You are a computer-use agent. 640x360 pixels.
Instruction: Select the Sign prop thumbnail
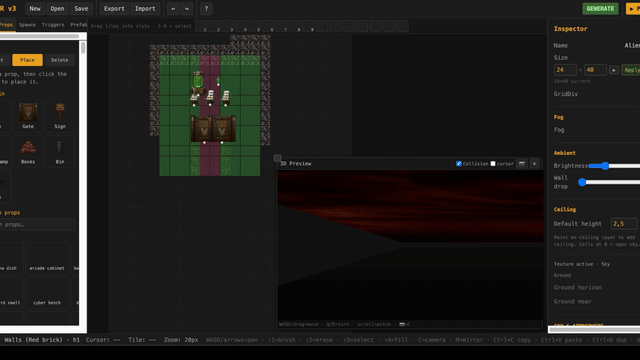tap(60, 116)
